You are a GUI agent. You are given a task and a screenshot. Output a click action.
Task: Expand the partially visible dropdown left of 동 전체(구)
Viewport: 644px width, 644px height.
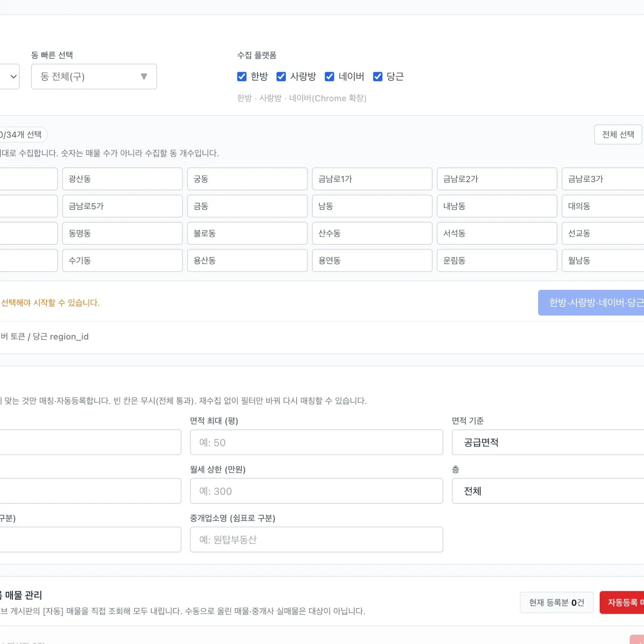coord(9,76)
